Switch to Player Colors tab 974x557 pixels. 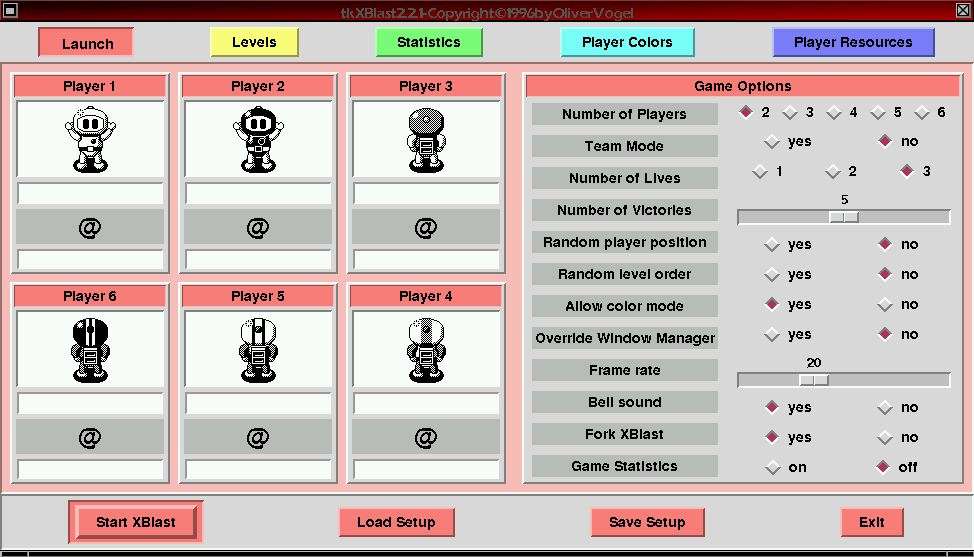pyautogui.click(x=627, y=42)
